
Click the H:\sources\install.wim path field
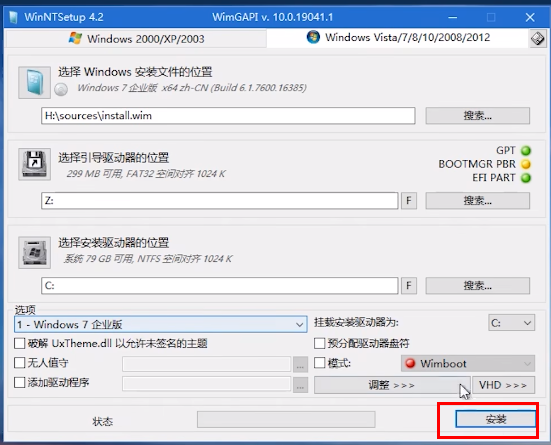pos(228,116)
